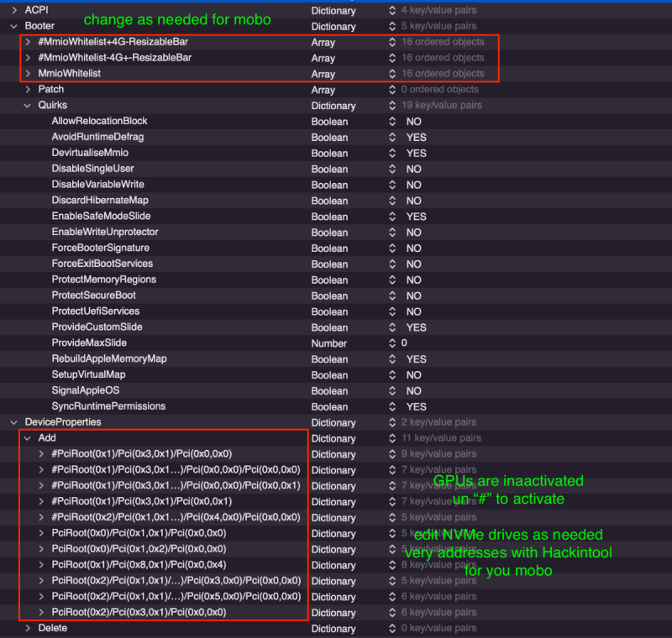Click the stepper next to ProvideMaxSlide's Number type
This screenshot has width=672, height=638.
coord(392,343)
